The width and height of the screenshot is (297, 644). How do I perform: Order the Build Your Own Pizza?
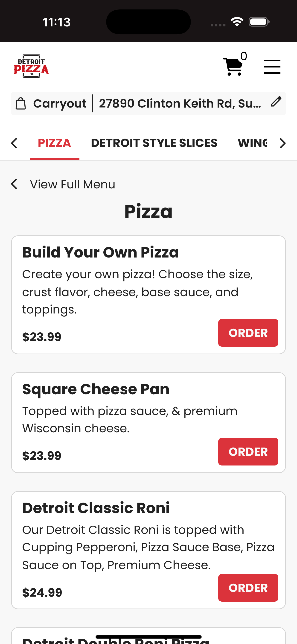[248, 333]
